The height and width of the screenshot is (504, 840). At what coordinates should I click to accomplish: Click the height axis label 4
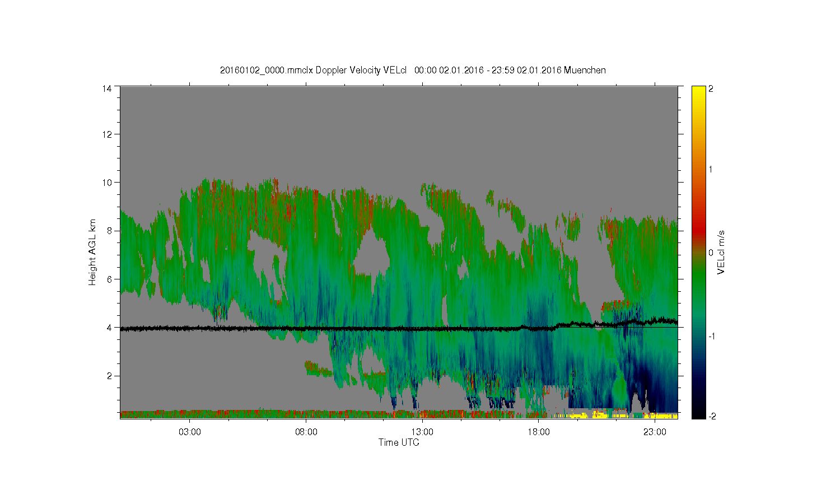pos(109,327)
